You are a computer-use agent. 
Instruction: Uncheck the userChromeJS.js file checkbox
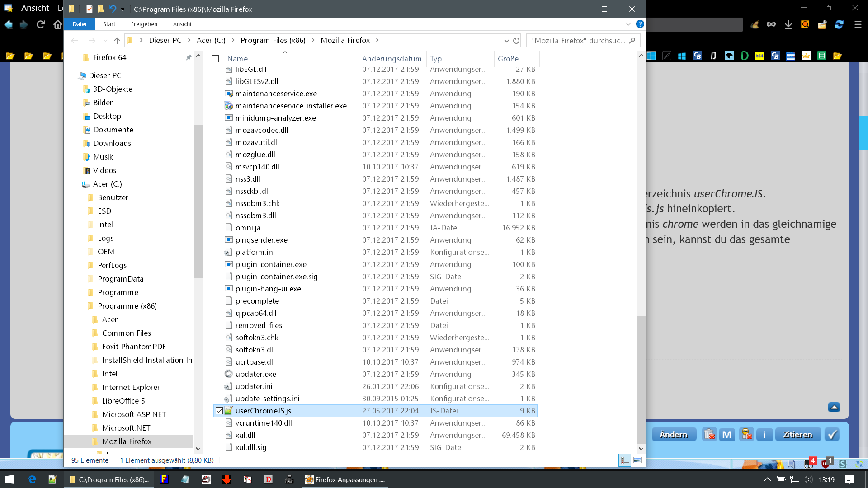(x=219, y=411)
